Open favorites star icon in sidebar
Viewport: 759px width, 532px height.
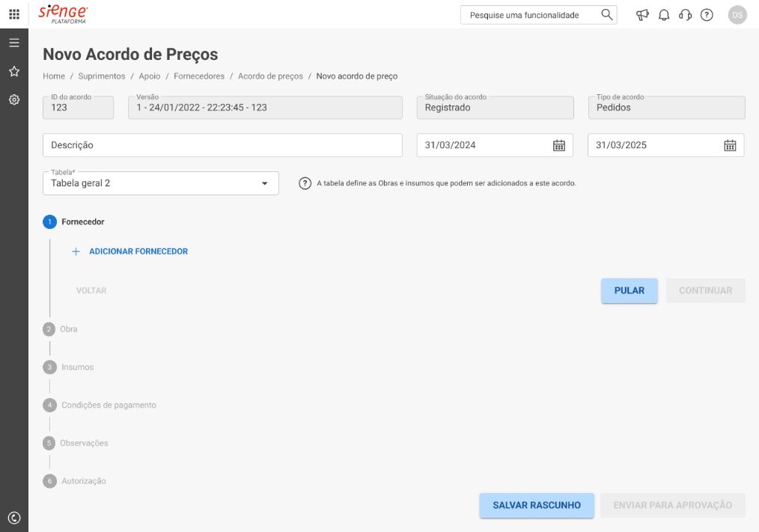[x=14, y=72]
